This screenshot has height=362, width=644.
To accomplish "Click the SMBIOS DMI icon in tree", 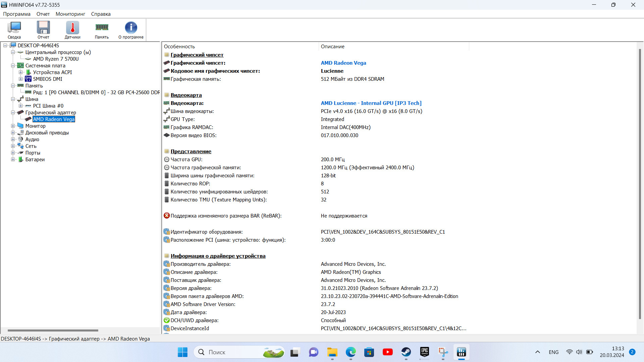I will coord(28,79).
